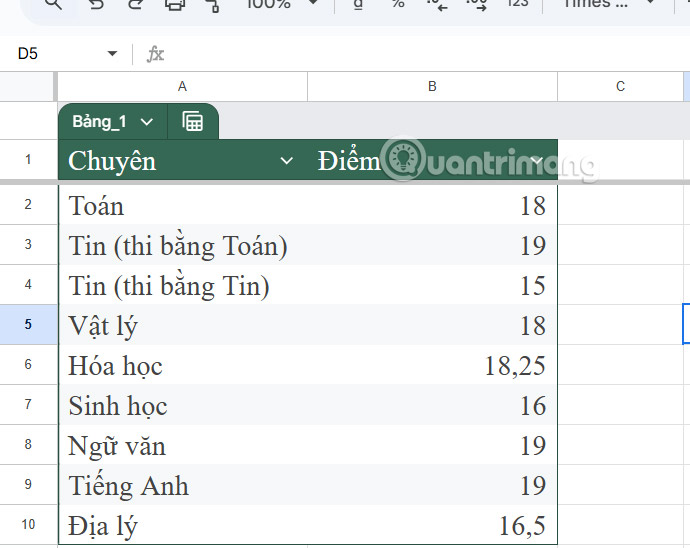Click score 19 in Tiếng Anh row
The height and width of the screenshot is (548, 690).
tap(433, 485)
